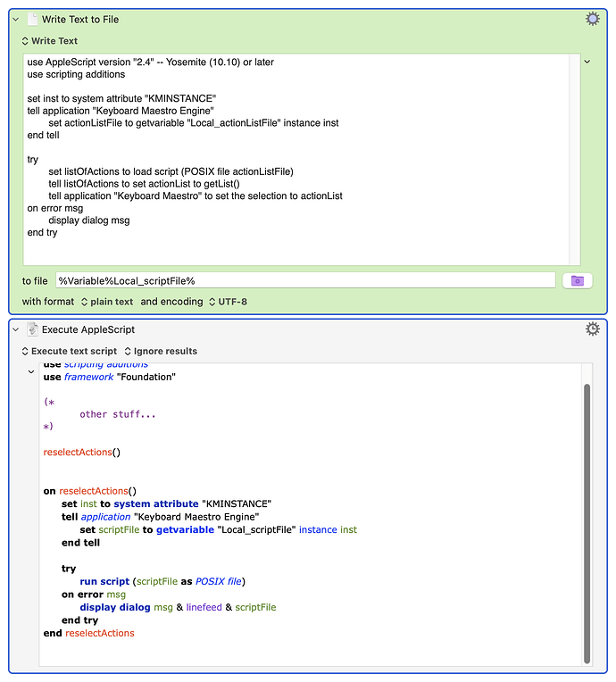Change the UTF-8 encoding popup
The image size is (616, 682).
click(228, 302)
